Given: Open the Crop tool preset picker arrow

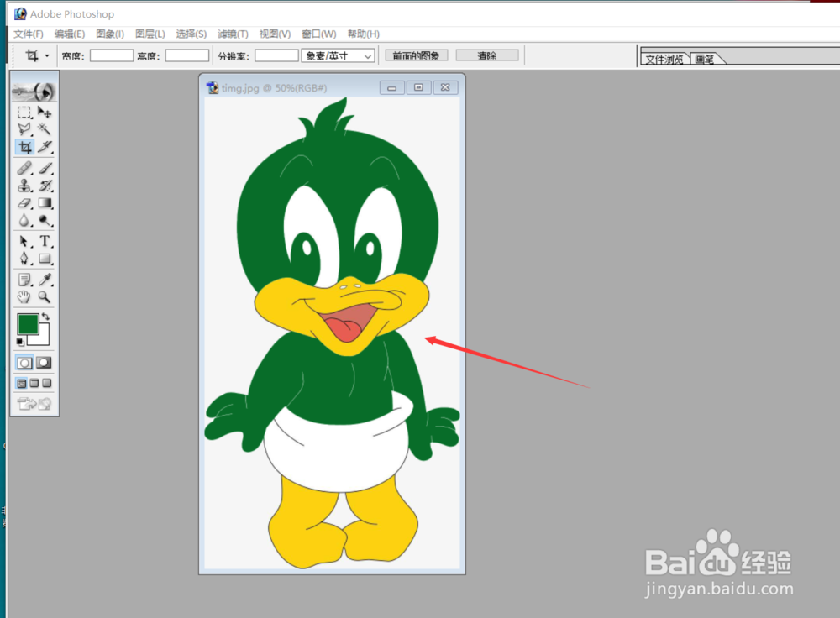Looking at the screenshot, I should pyautogui.click(x=47, y=55).
